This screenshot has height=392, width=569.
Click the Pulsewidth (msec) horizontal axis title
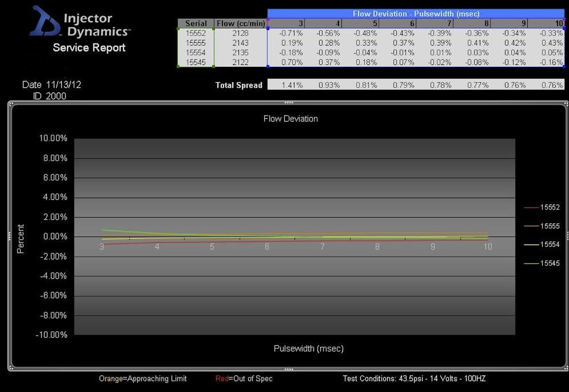pos(308,348)
